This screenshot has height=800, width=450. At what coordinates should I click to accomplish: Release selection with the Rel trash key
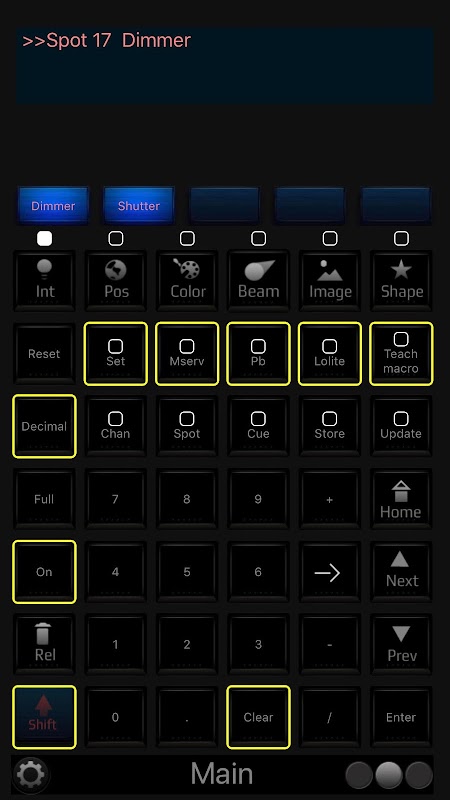pos(44,644)
